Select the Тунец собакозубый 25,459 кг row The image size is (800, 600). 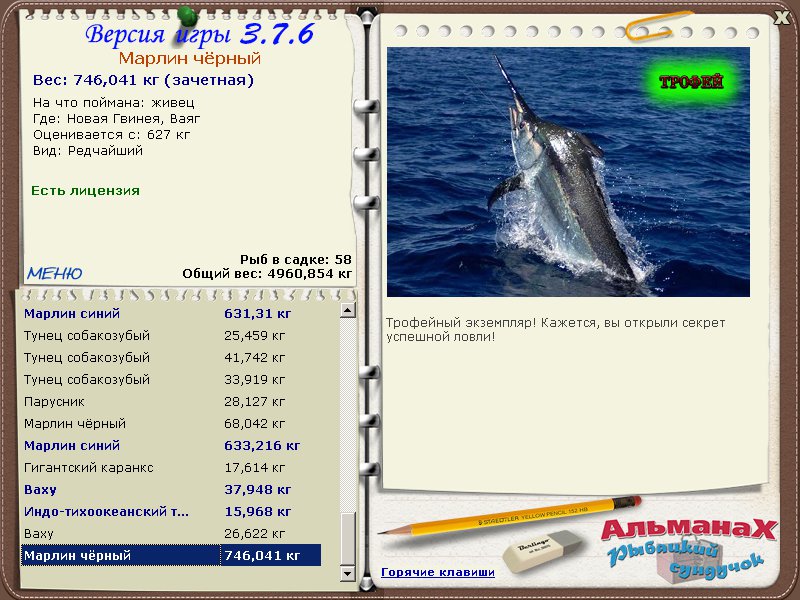171,335
